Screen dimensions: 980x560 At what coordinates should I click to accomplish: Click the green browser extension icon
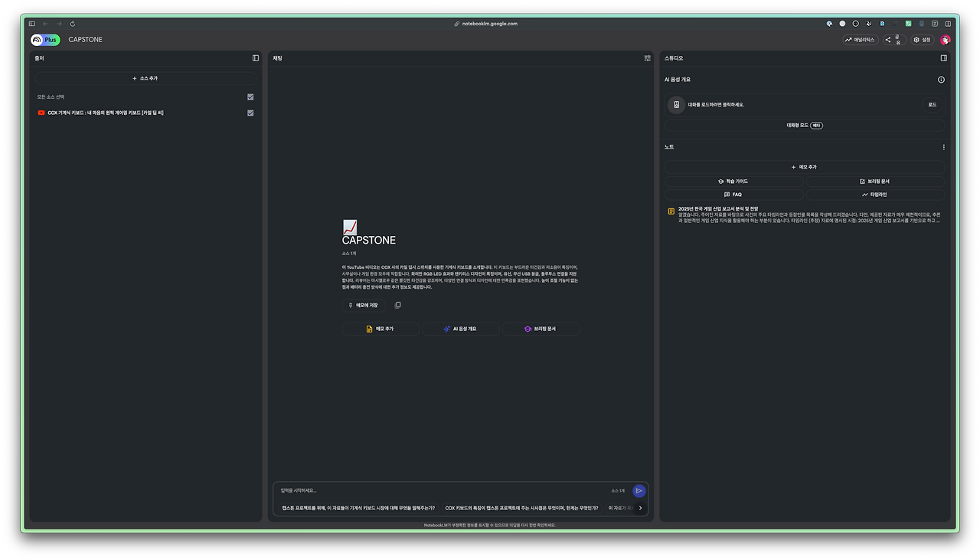tap(909, 24)
